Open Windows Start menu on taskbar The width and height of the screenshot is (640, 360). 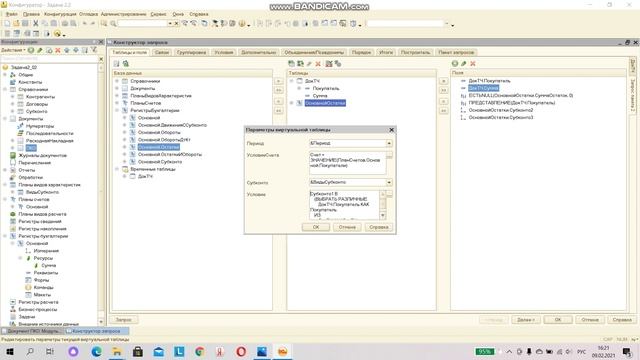(9, 351)
